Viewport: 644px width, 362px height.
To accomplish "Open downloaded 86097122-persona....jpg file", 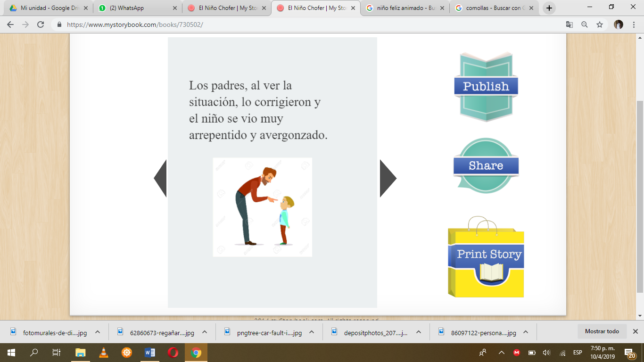I will click(477, 332).
